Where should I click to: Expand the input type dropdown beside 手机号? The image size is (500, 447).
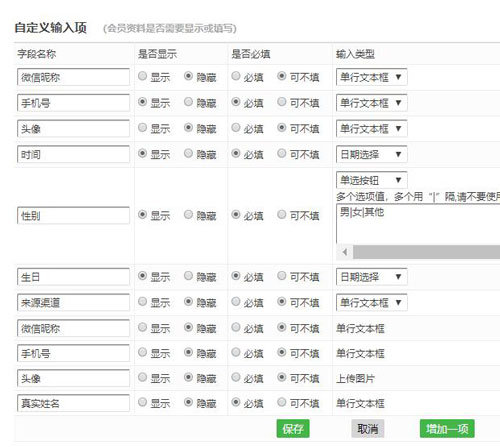click(372, 103)
